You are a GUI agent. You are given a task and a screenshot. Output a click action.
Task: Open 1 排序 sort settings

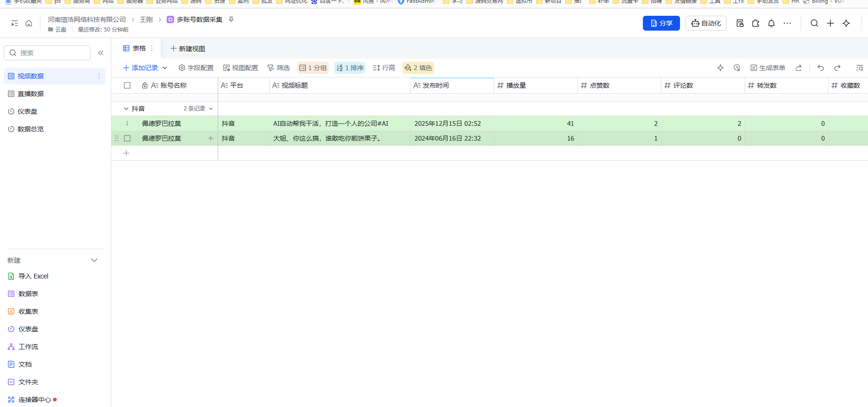[350, 68]
